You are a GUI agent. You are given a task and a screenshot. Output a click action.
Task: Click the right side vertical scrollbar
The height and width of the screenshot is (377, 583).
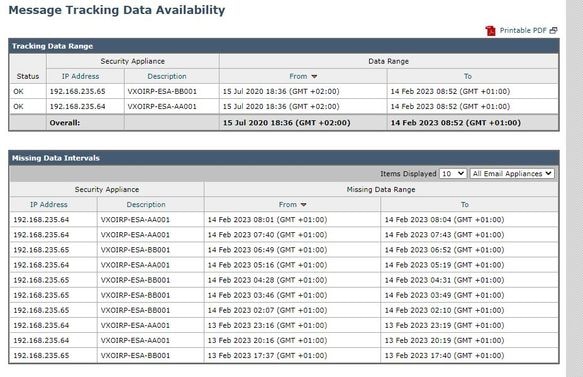574,188
